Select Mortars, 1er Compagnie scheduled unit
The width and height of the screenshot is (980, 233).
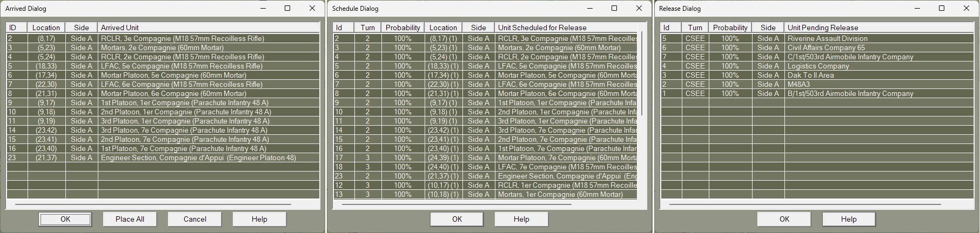click(486, 194)
